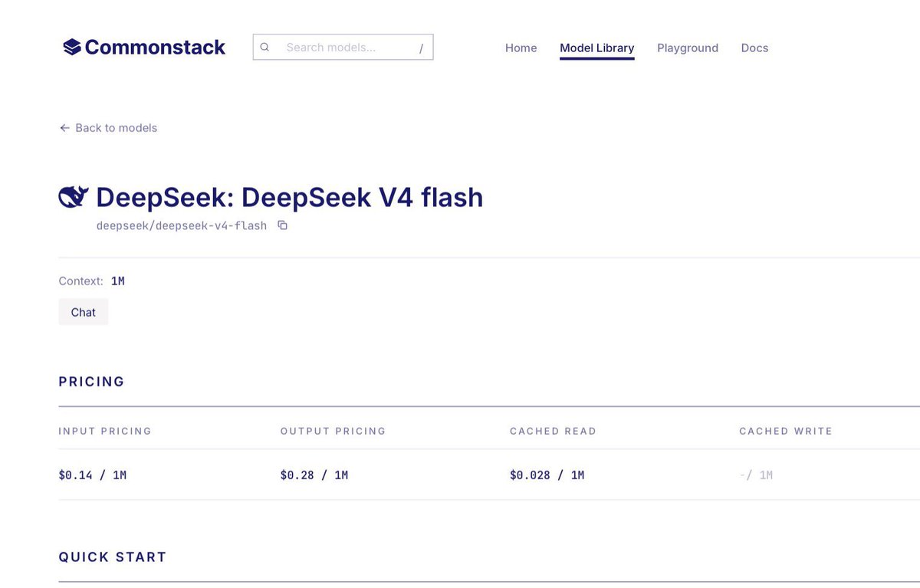920x588 pixels.
Task: Go to the Playground
Action: point(688,48)
